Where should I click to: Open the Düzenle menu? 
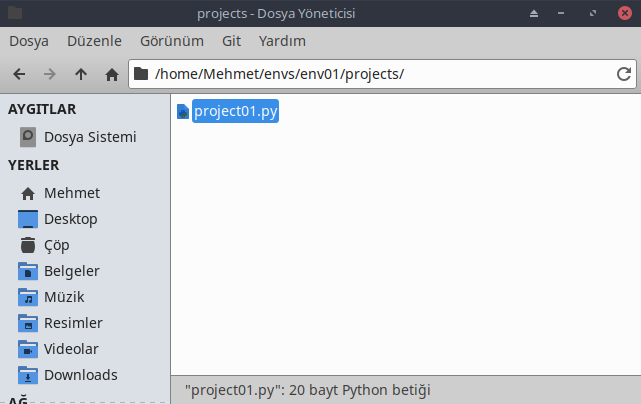94,41
